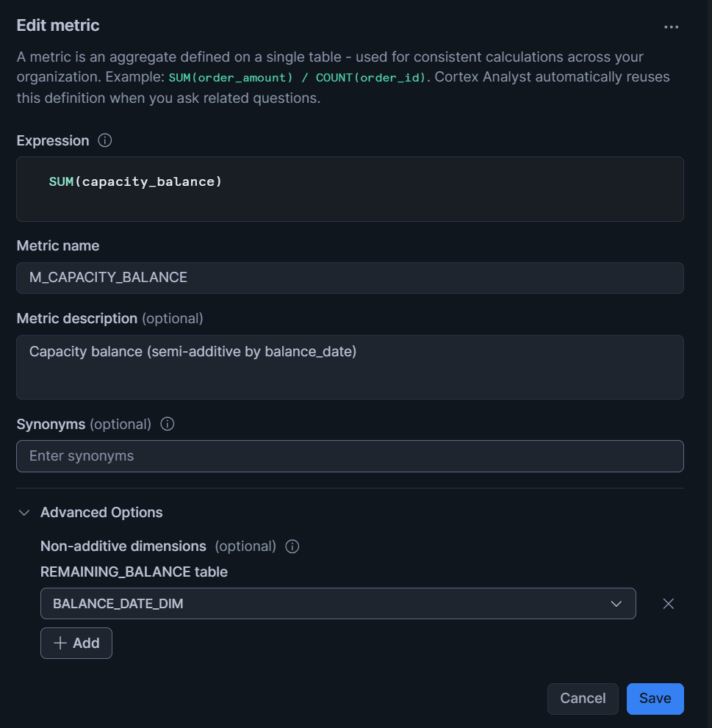This screenshot has height=728, width=712.
Task: Open the BALANCE_DATE_DIM dropdown
Action: tap(338, 604)
